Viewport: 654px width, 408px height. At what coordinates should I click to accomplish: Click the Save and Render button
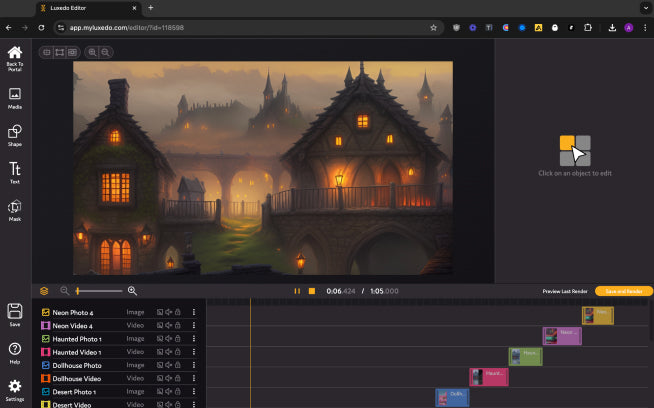623,291
